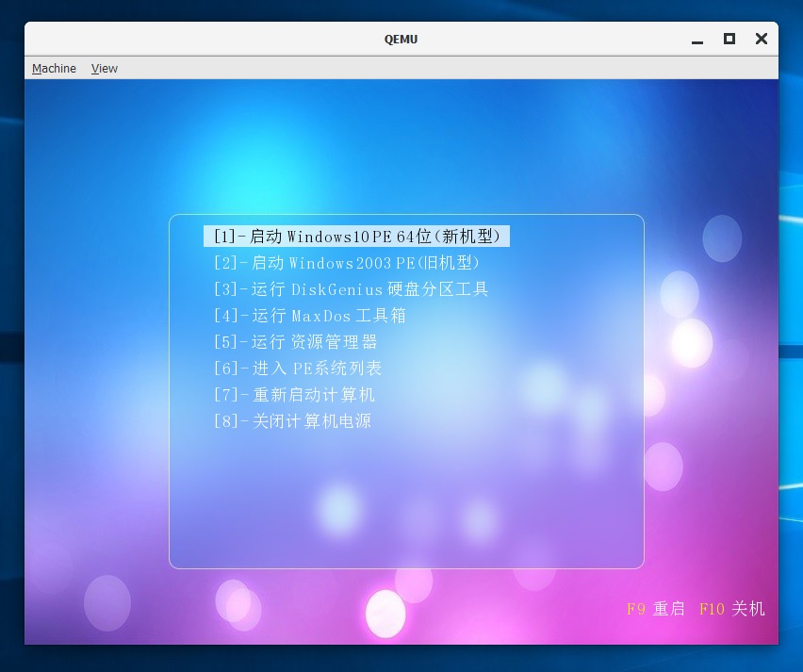Select entry [7] 重新启动计算机
Viewport: 803px width, 672px height.
tap(294, 395)
